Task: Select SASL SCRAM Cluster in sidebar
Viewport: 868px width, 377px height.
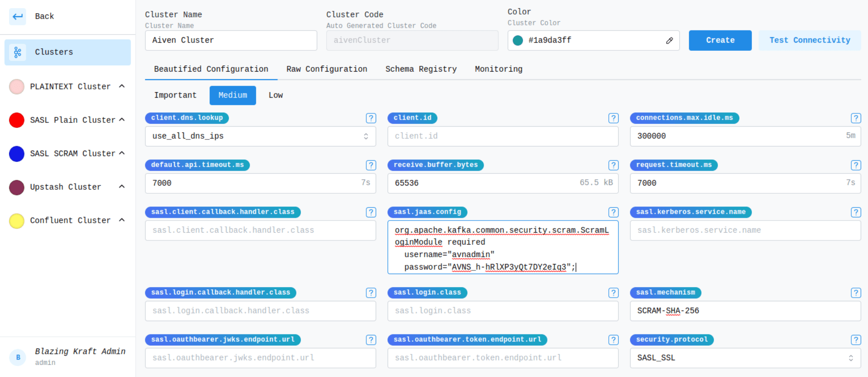Action: [73, 153]
